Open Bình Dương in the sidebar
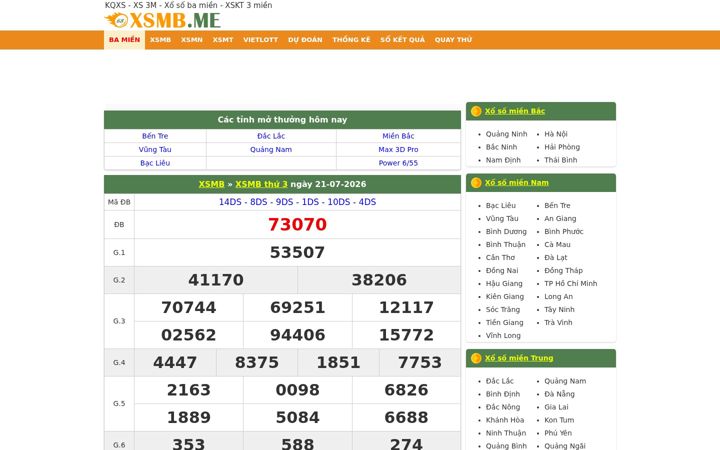 tap(506, 231)
